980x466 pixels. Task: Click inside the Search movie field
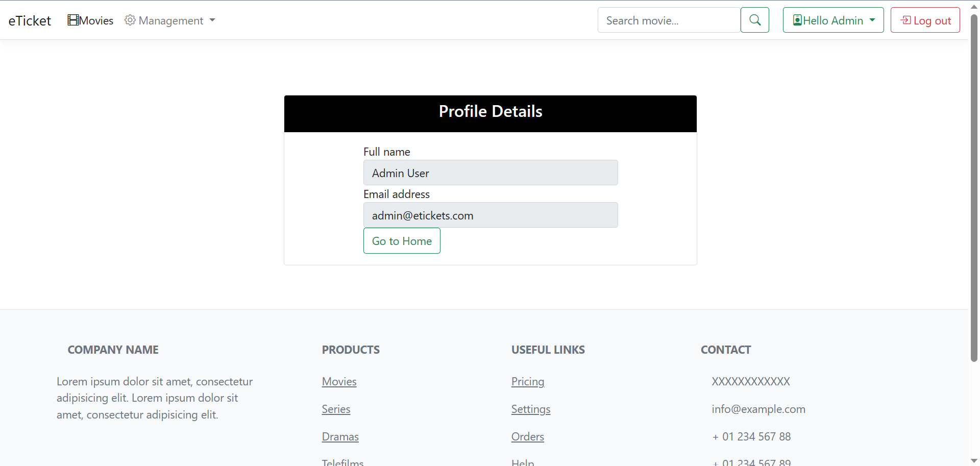[x=669, y=20]
